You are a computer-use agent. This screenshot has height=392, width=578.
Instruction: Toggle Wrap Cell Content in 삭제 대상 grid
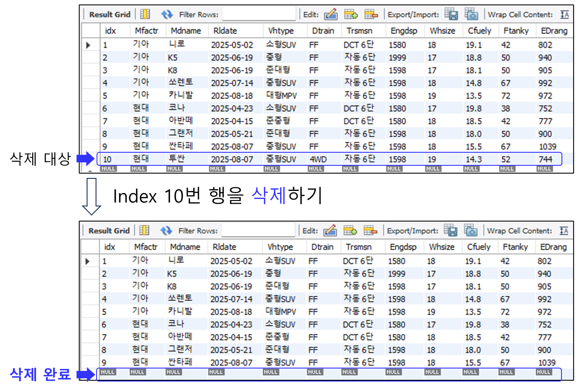tap(565, 14)
